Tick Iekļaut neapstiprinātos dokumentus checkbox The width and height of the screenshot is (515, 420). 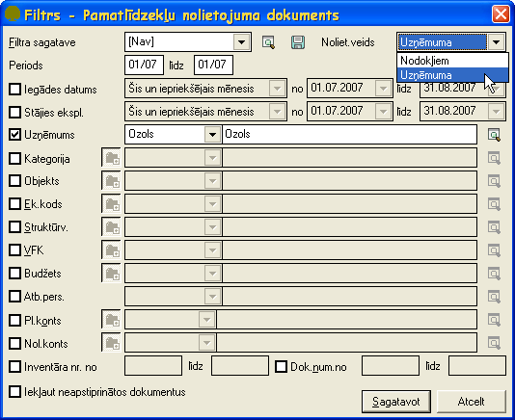pyautogui.click(x=15, y=391)
